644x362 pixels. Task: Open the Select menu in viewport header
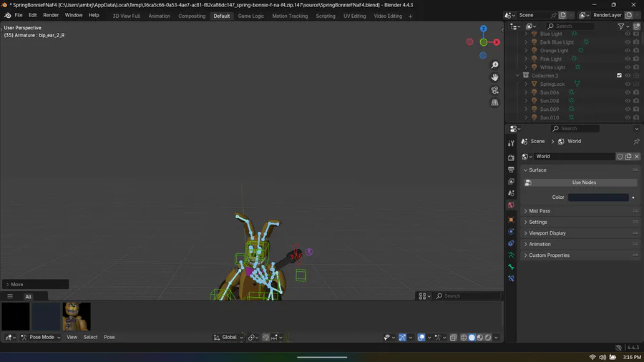point(90,338)
